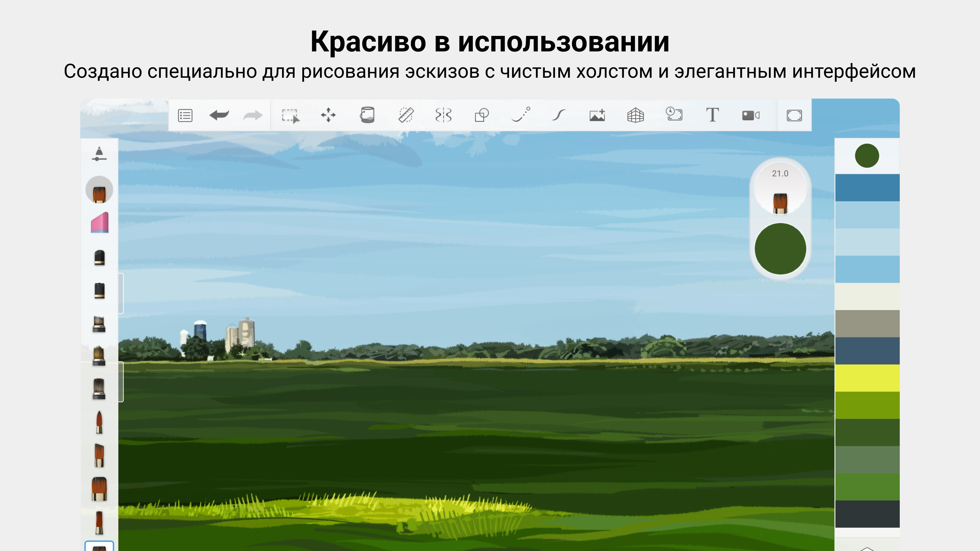Viewport: 980px width, 551px height.
Task: Select the pink eraser tool
Action: click(100, 223)
